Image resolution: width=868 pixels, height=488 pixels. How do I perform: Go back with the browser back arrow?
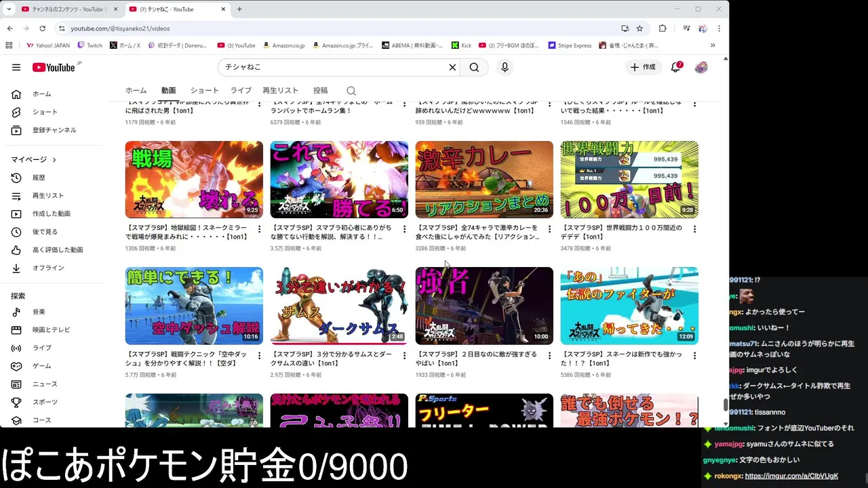(9, 28)
